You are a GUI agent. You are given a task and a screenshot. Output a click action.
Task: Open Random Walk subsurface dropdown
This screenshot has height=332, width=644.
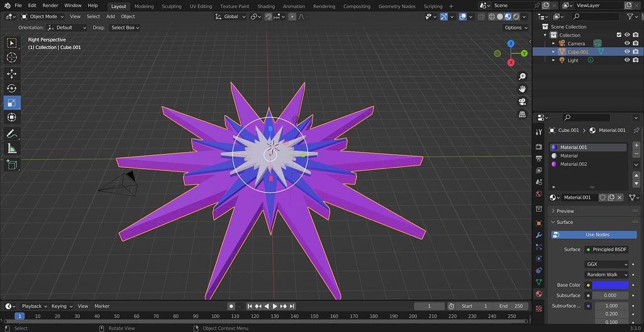tap(606, 275)
